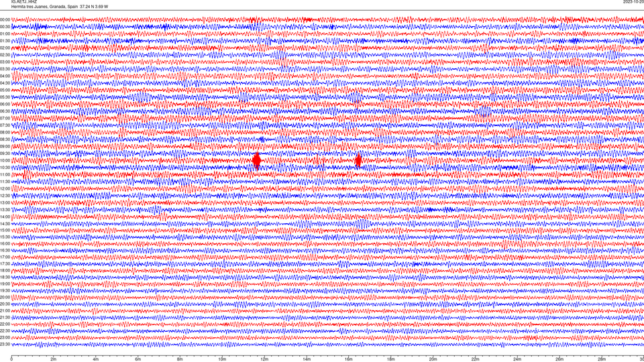
Task: Click the 21:30 trace time label
Action: point(5,318)
